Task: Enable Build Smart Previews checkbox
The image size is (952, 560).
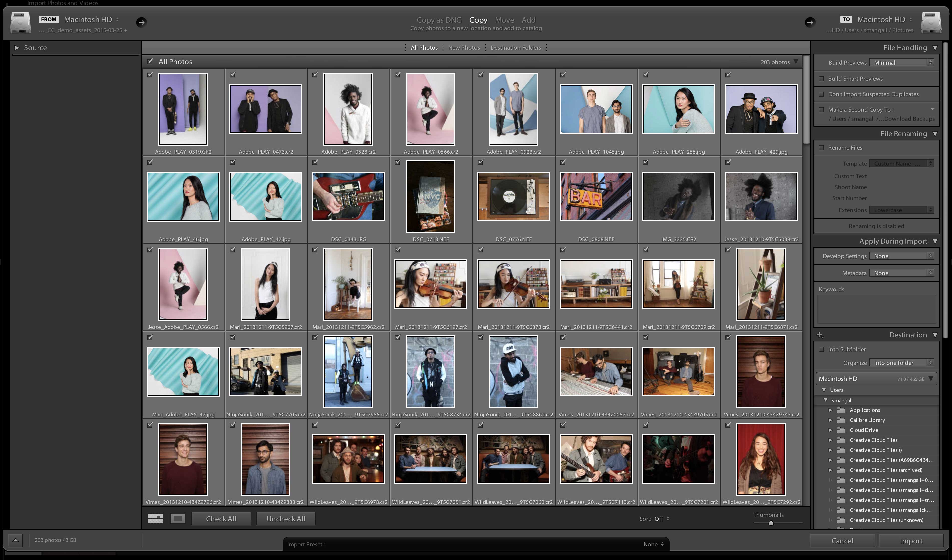Action: tap(821, 79)
